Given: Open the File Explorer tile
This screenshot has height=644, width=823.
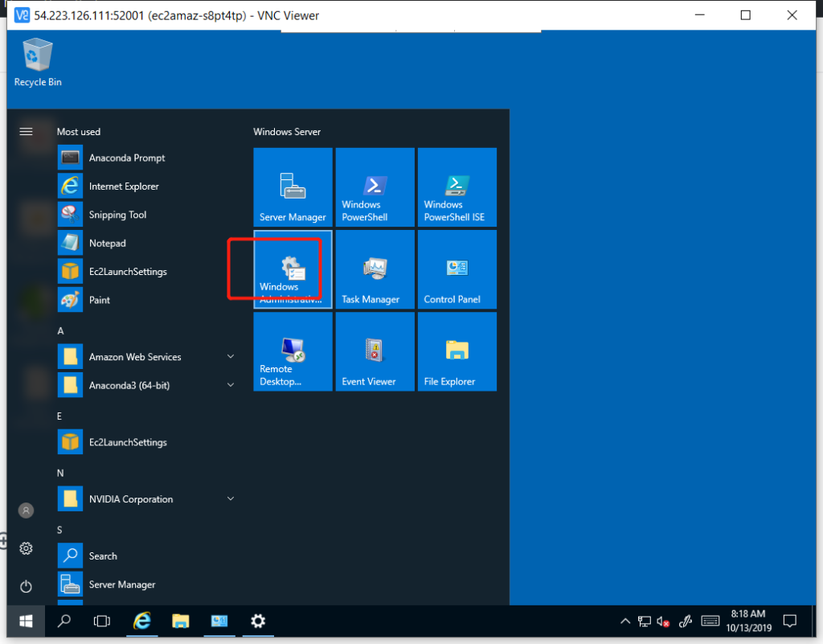Looking at the screenshot, I should (457, 351).
